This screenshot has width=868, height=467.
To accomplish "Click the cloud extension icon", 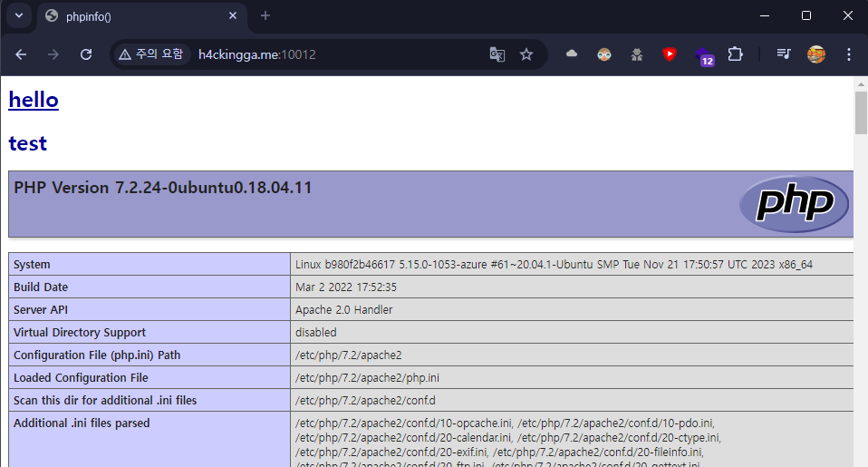I will click(572, 54).
